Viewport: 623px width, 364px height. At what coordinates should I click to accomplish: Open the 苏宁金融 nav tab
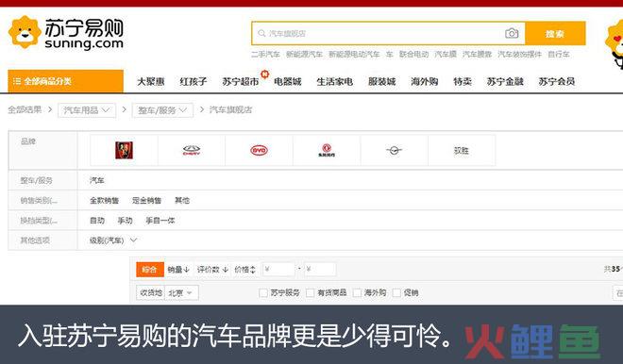click(x=505, y=81)
